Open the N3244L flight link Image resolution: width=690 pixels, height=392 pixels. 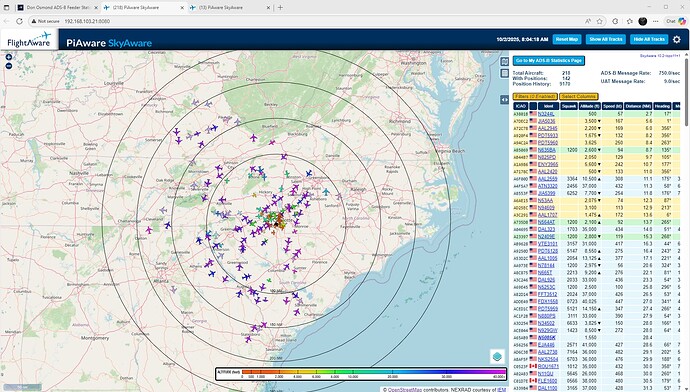[x=546, y=114]
